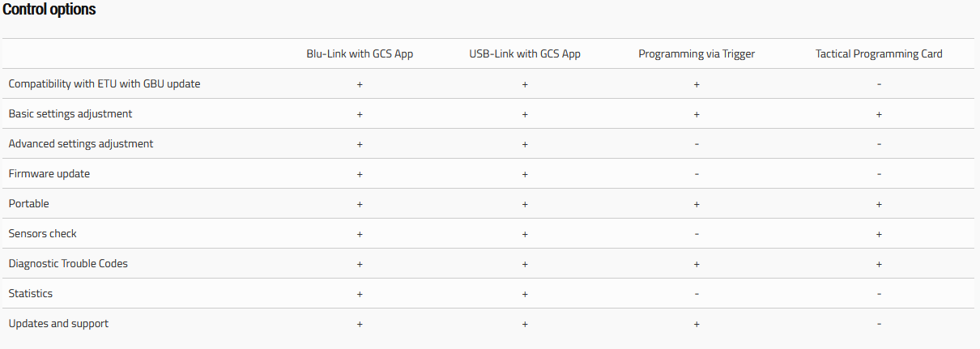980x349 pixels.
Task: Click the "Advanced settings adjustment" row label
Action: pyautogui.click(x=81, y=144)
